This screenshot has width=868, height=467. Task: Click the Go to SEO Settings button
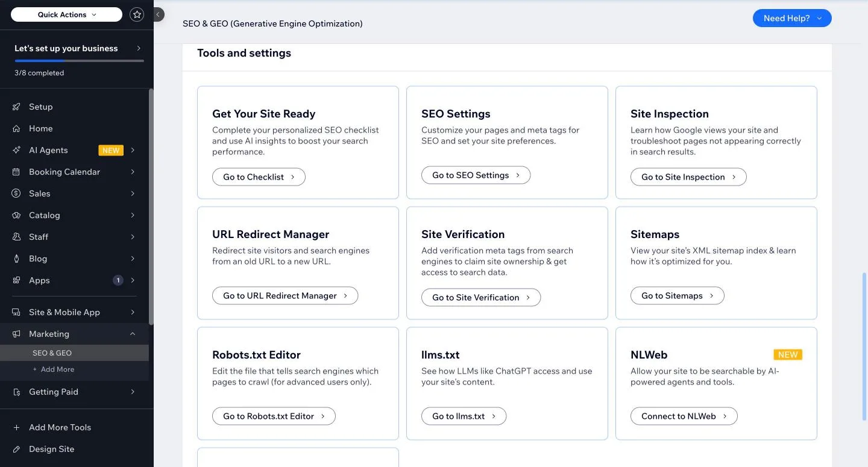(476, 175)
